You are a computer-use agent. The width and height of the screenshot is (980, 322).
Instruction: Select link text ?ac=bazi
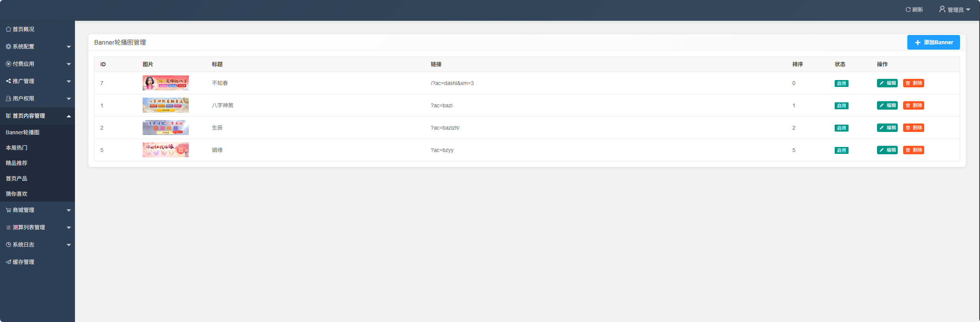tap(441, 105)
